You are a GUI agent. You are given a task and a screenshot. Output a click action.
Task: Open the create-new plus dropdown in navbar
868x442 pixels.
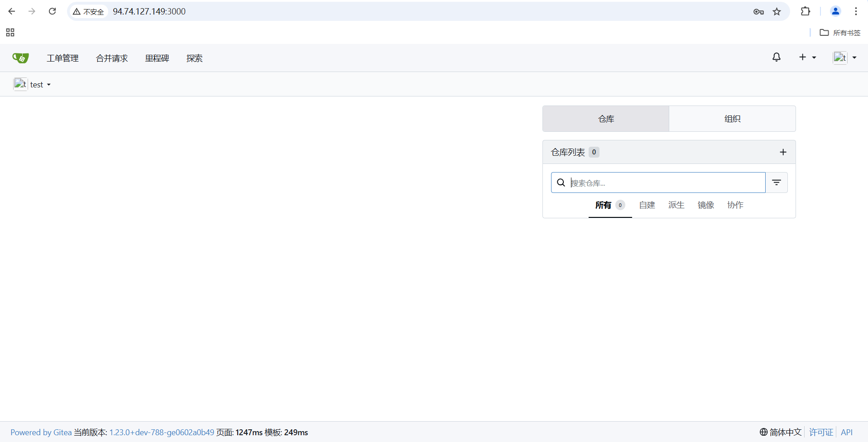807,57
